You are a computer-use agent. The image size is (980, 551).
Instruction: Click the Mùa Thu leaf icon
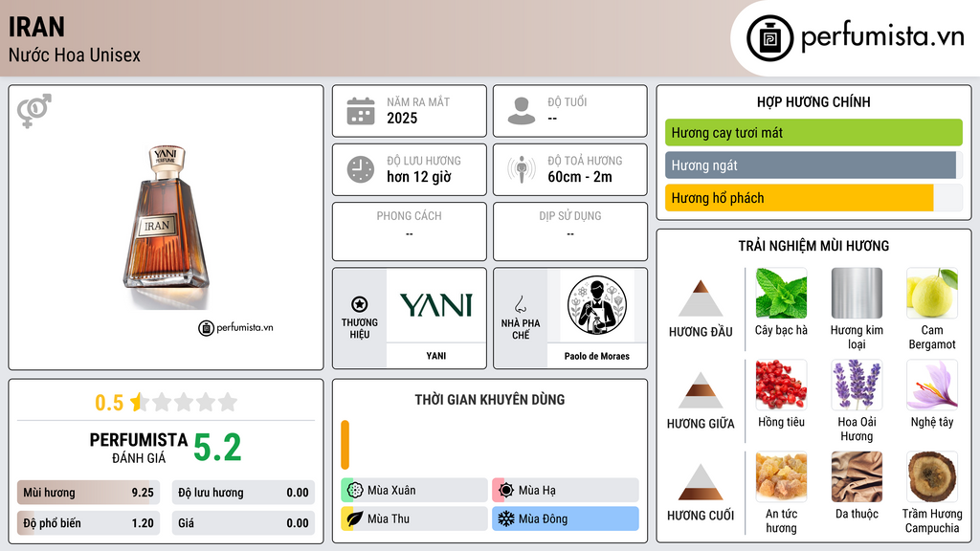[x=355, y=519]
